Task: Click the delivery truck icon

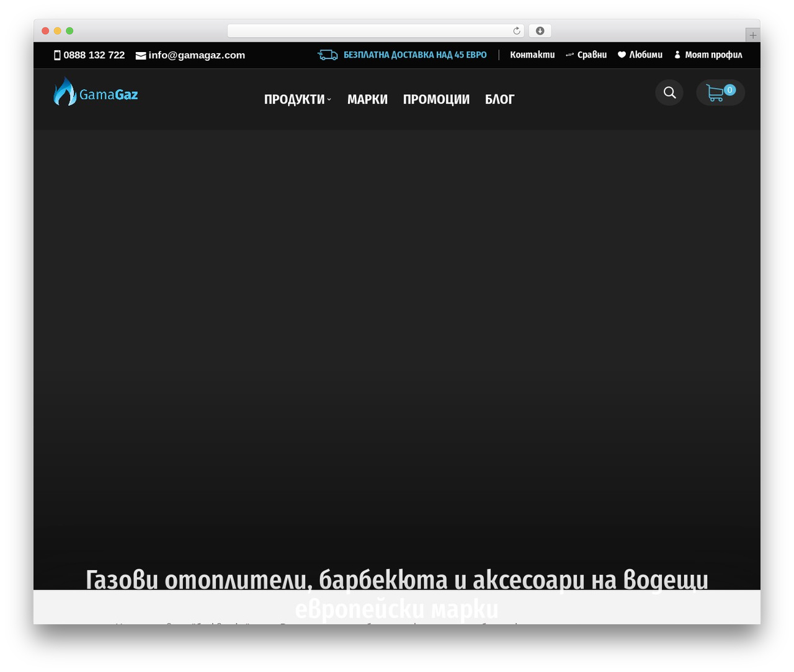Action: pyautogui.click(x=328, y=55)
